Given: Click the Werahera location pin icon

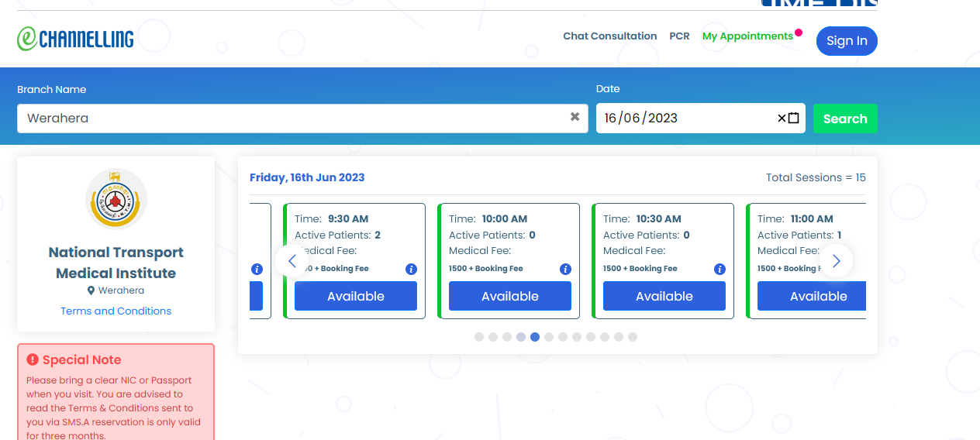Looking at the screenshot, I should [x=91, y=290].
